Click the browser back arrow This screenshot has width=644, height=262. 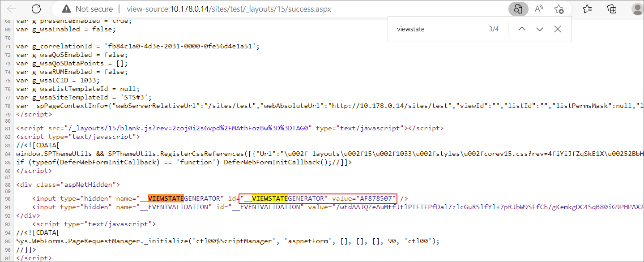[x=12, y=9]
